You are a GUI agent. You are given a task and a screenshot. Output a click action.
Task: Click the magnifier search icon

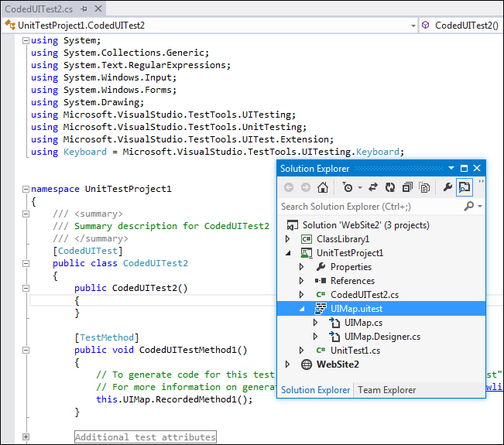pyautogui.click(x=468, y=206)
